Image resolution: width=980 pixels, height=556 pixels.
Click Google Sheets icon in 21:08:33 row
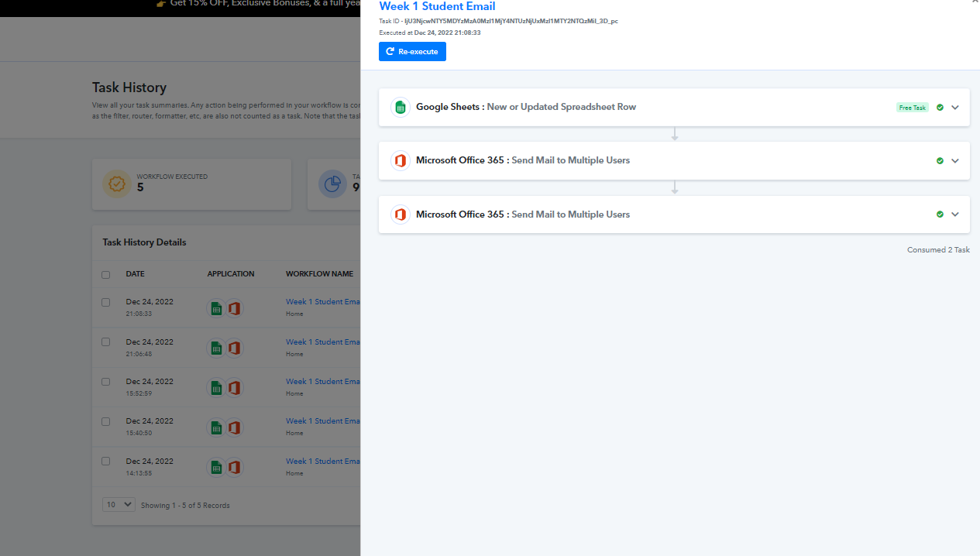coord(216,308)
